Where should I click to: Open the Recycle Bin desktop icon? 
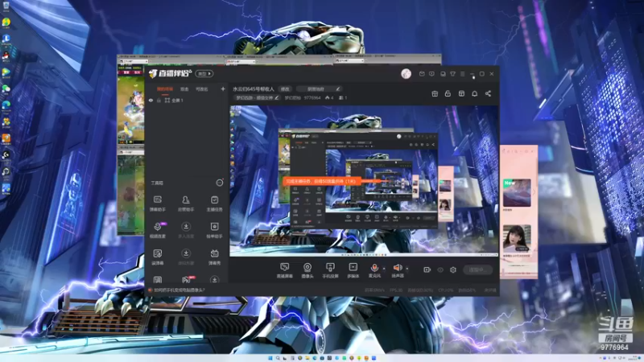tap(6, 6)
